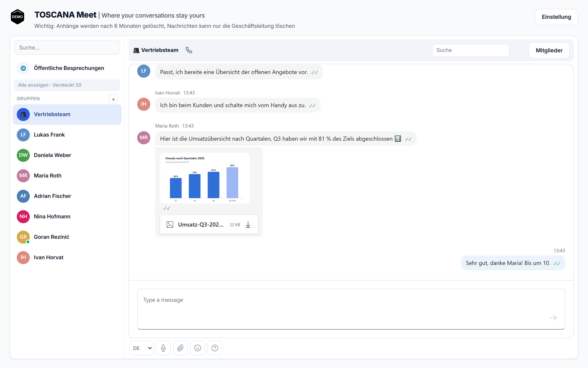Click Ivan Horvat's IH avatar in chat

tap(144, 104)
